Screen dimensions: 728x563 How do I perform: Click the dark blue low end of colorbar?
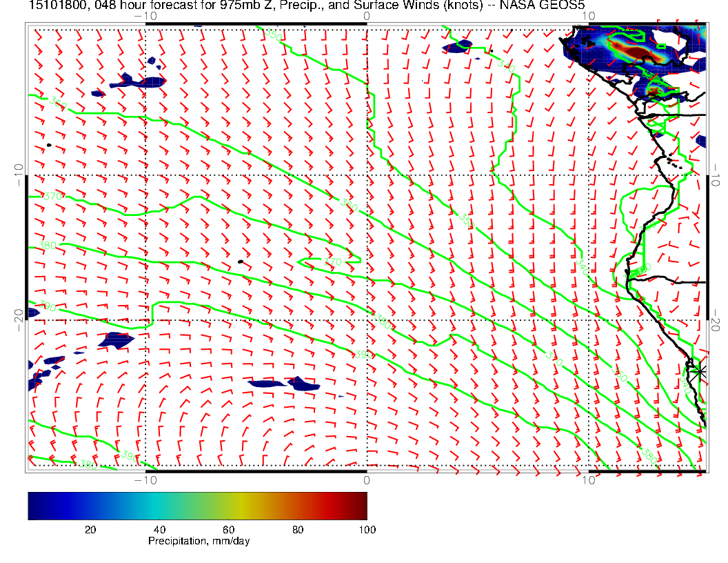tap(33, 505)
